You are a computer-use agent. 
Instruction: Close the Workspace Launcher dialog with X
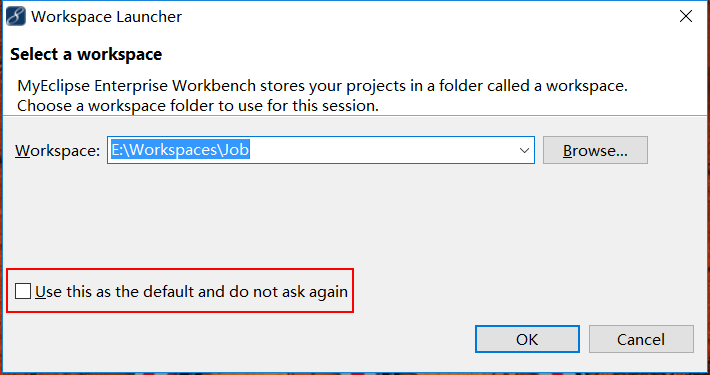pos(686,16)
